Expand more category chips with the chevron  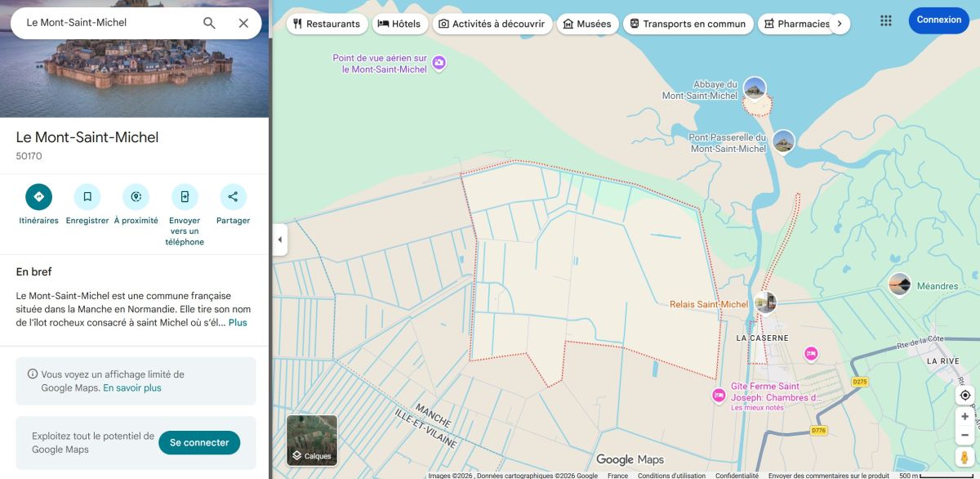coord(840,24)
